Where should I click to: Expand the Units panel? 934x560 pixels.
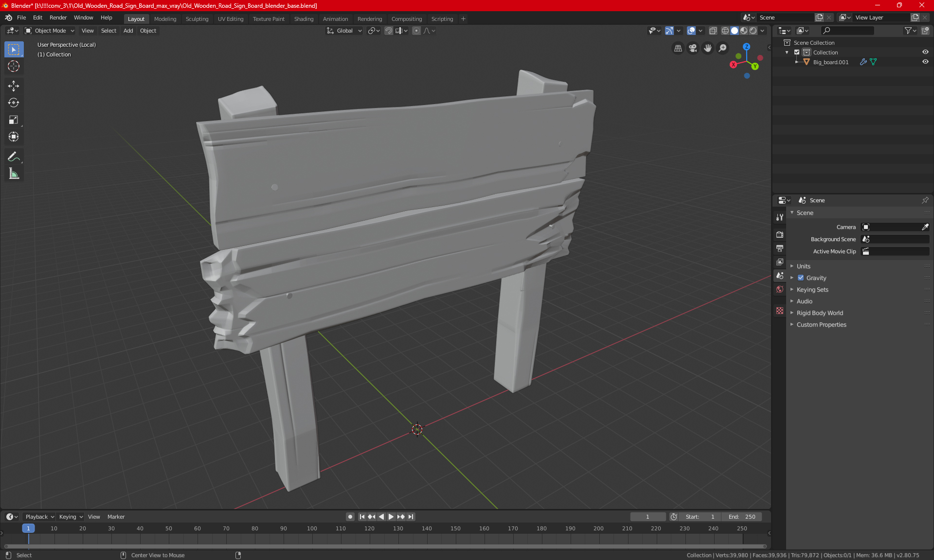pyautogui.click(x=804, y=266)
